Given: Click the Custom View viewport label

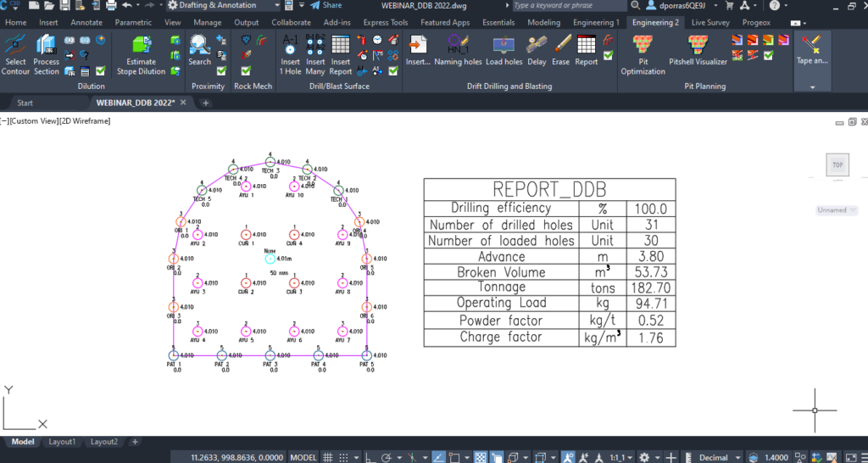Looking at the screenshot, I should [34, 120].
